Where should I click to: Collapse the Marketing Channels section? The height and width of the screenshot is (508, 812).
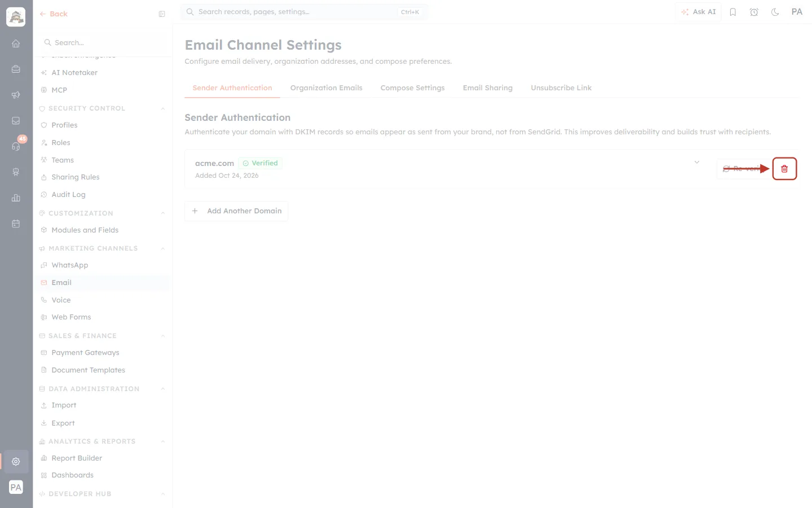coord(163,248)
